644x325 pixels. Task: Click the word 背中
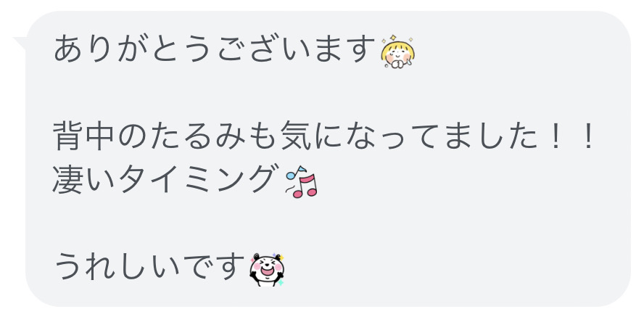click(84, 137)
